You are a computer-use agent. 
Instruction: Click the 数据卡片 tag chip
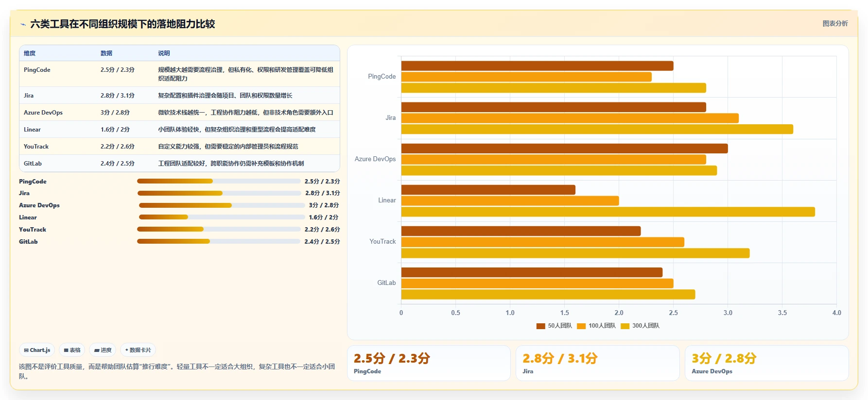[138, 350]
